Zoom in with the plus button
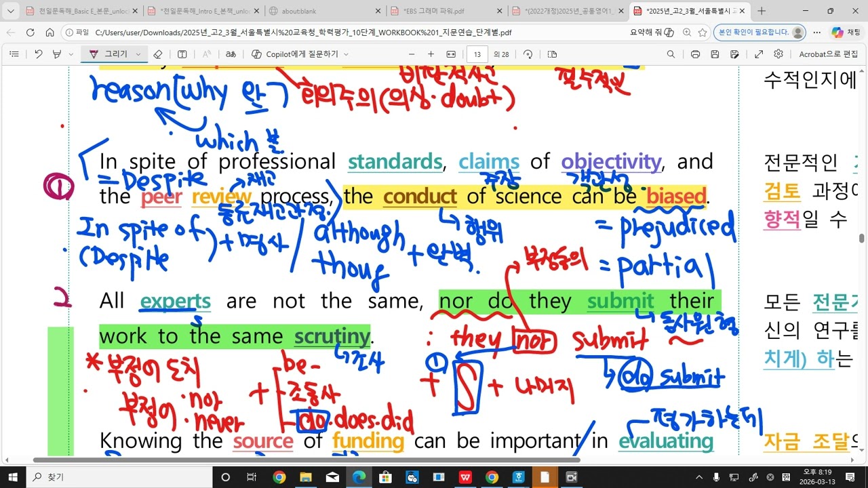 coord(431,54)
